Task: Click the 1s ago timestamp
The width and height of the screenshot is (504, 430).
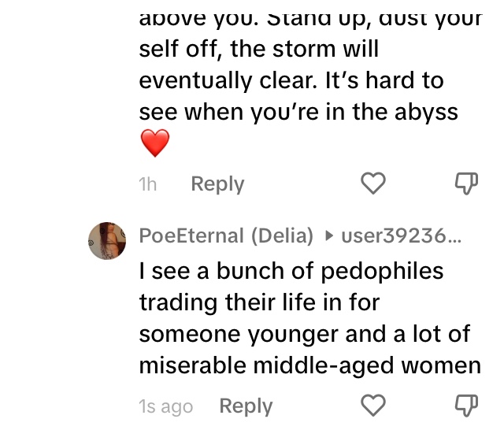Action: tap(165, 406)
